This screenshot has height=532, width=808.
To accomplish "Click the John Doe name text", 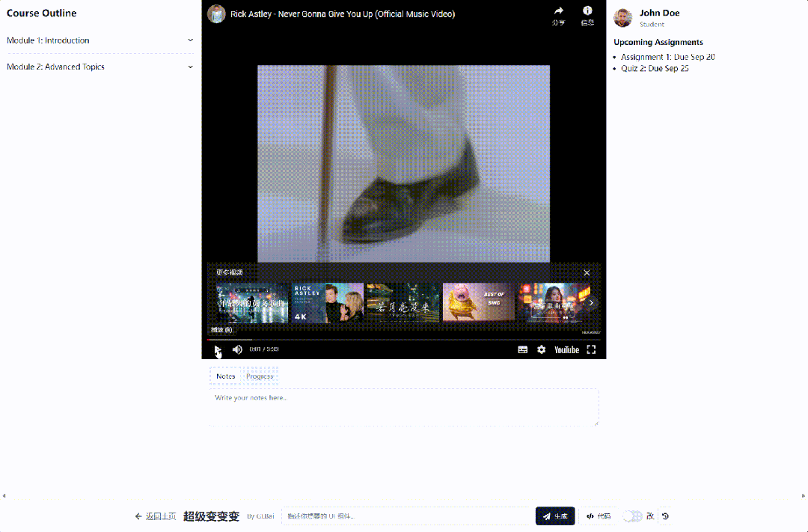I will pyautogui.click(x=660, y=13).
